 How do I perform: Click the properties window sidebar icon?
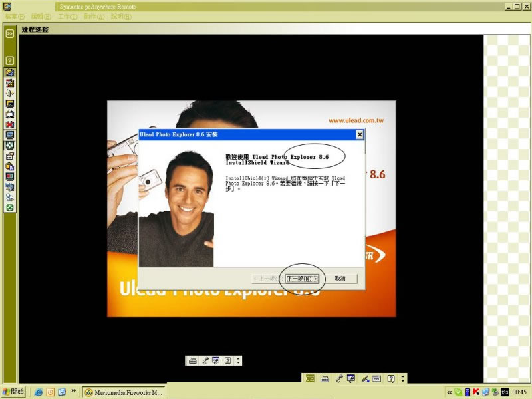point(10,156)
